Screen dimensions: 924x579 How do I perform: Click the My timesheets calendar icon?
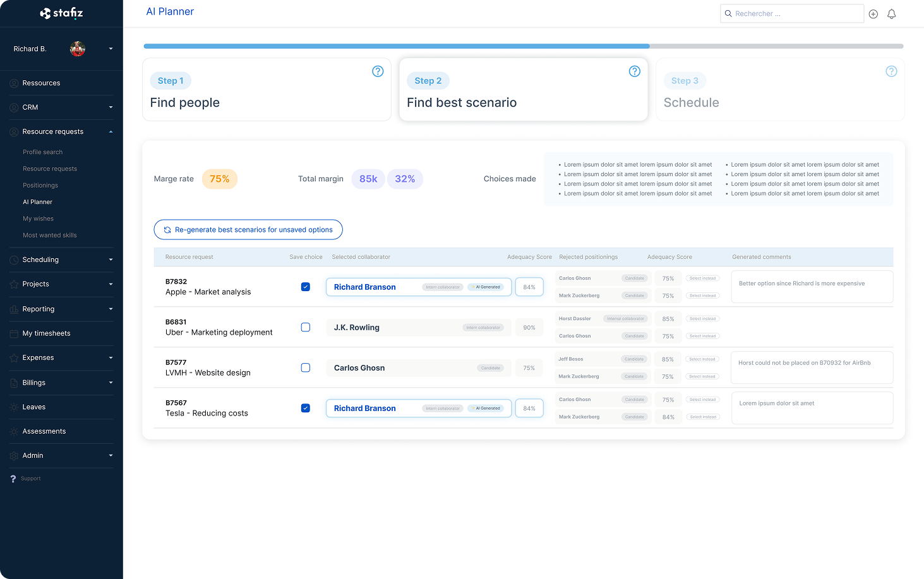point(14,333)
